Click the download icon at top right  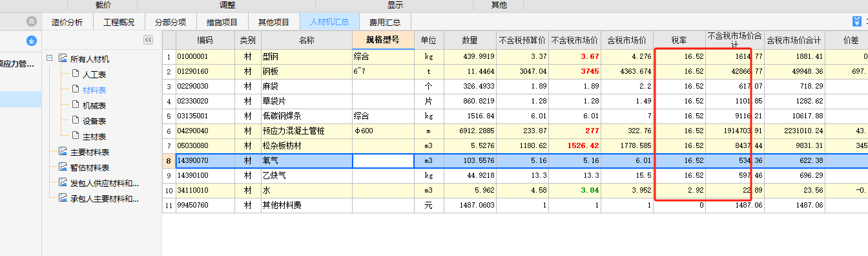858,21
